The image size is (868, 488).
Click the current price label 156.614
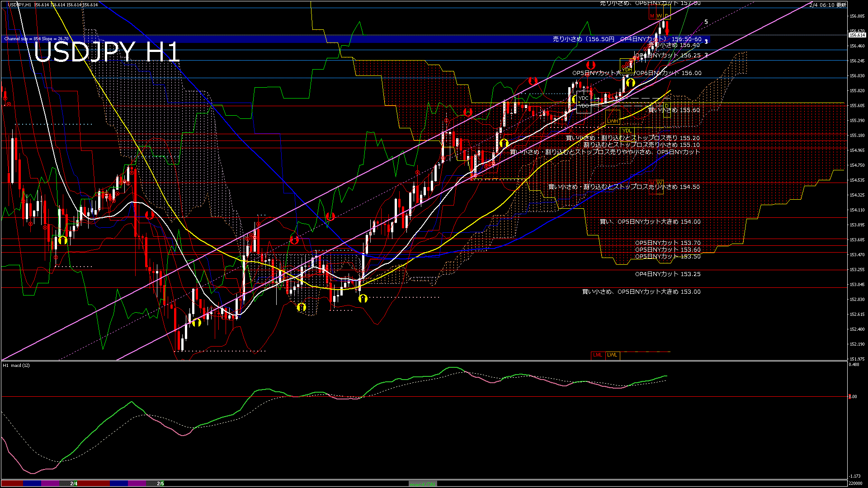[857, 35]
